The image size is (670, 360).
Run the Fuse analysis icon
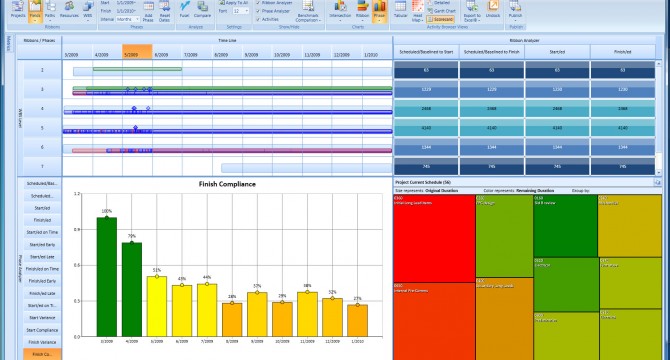184,10
